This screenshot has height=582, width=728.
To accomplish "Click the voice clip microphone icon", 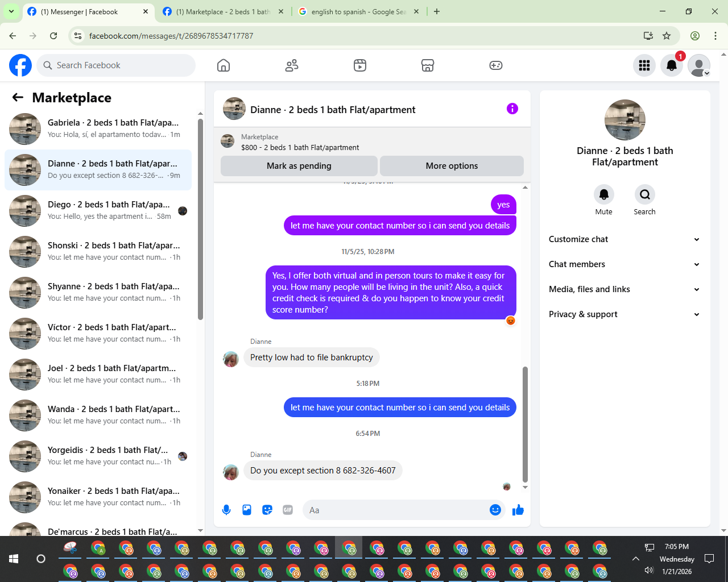I will point(226,510).
